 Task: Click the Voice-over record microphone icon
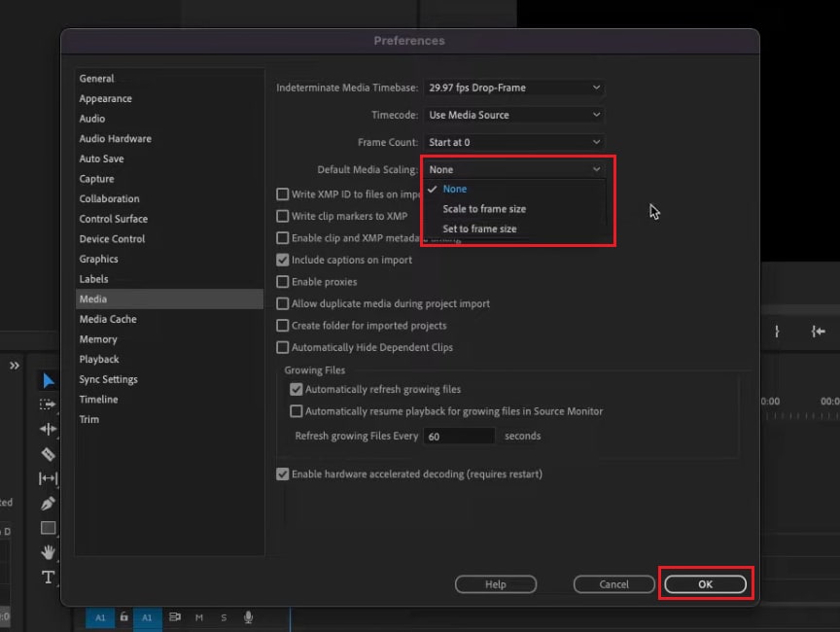tap(249, 616)
